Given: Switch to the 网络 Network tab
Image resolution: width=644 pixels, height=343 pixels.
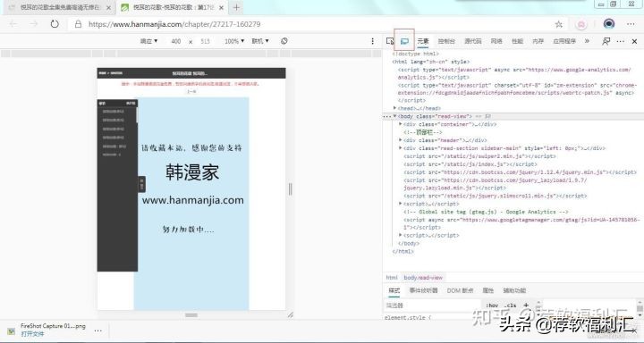Looking at the screenshot, I should tap(496, 41).
